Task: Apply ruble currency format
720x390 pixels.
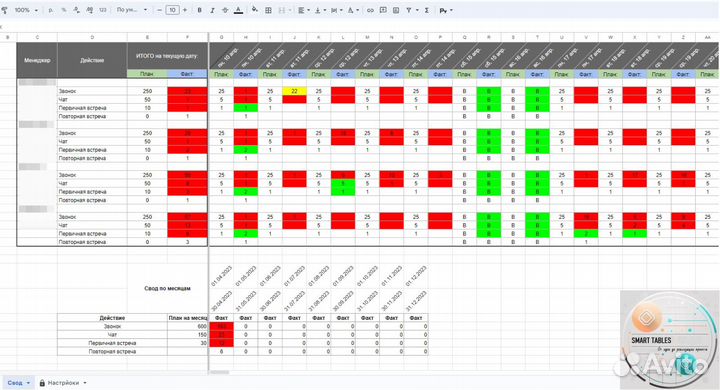Action: coord(51,10)
